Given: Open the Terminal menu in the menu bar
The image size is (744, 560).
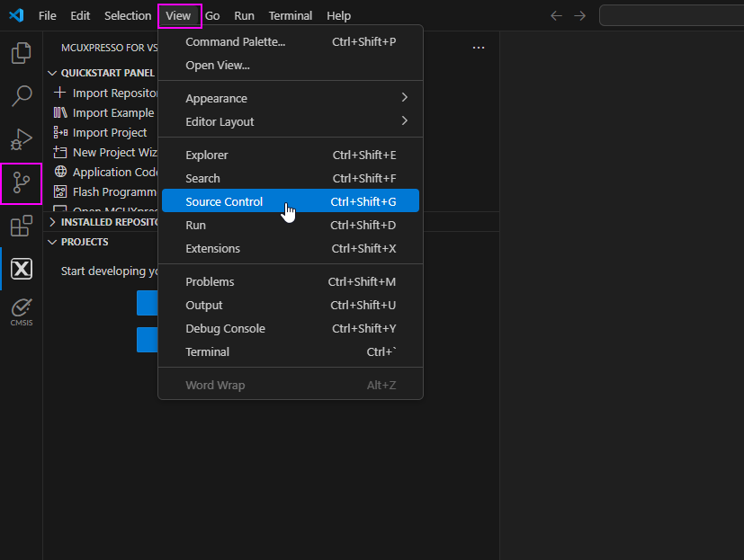Looking at the screenshot, I should (290, 15).
